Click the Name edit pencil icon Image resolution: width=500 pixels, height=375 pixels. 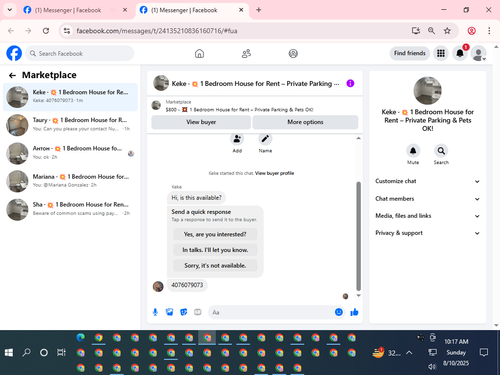pos(265,139)
